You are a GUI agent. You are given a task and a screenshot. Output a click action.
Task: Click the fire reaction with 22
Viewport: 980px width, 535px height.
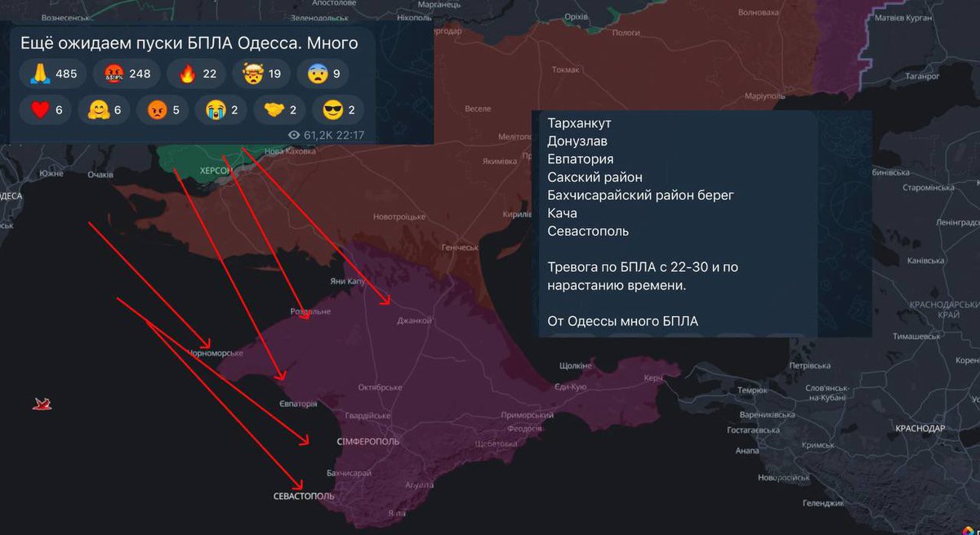pos(196,74)
